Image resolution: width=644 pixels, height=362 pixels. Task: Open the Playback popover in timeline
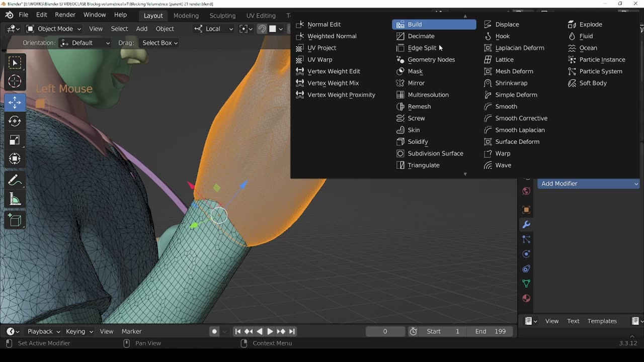(x=44, y=331)
